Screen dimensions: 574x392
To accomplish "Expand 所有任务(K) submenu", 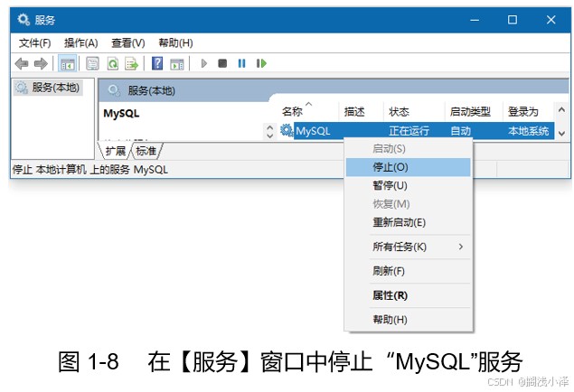I will (x=409, y=247).
